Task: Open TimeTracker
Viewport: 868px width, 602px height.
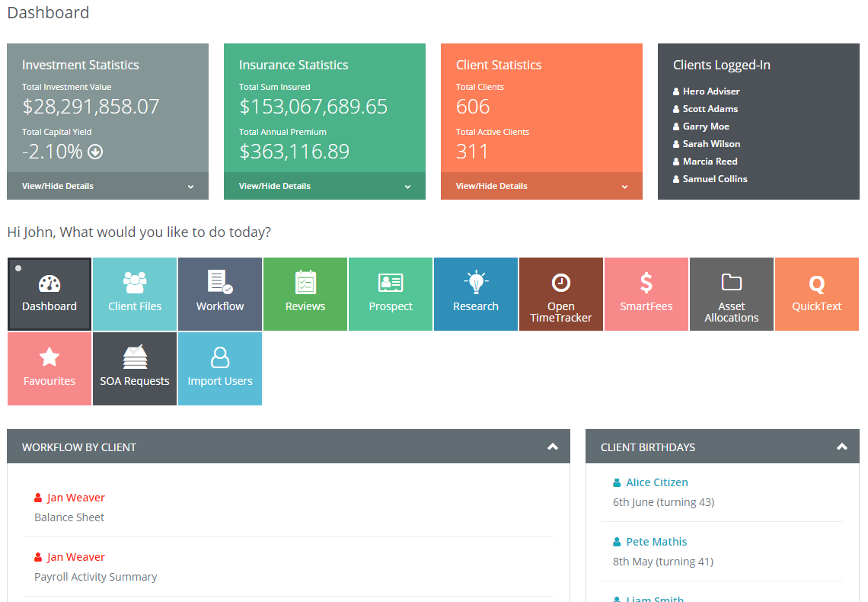Action: tap(561, 294)
